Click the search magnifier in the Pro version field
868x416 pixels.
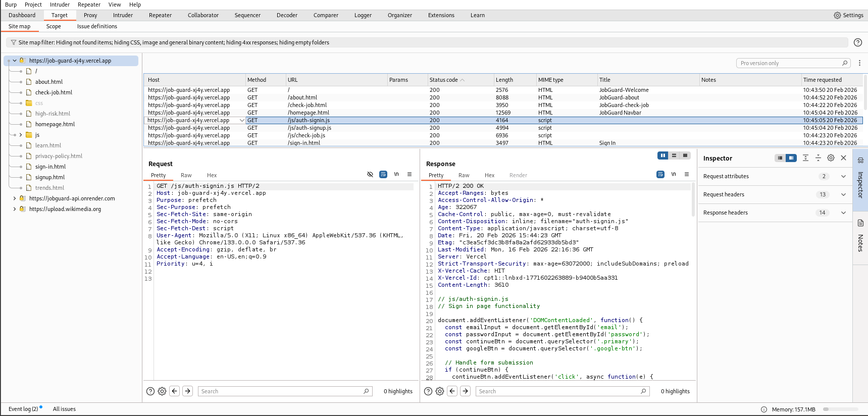[845, 63]
